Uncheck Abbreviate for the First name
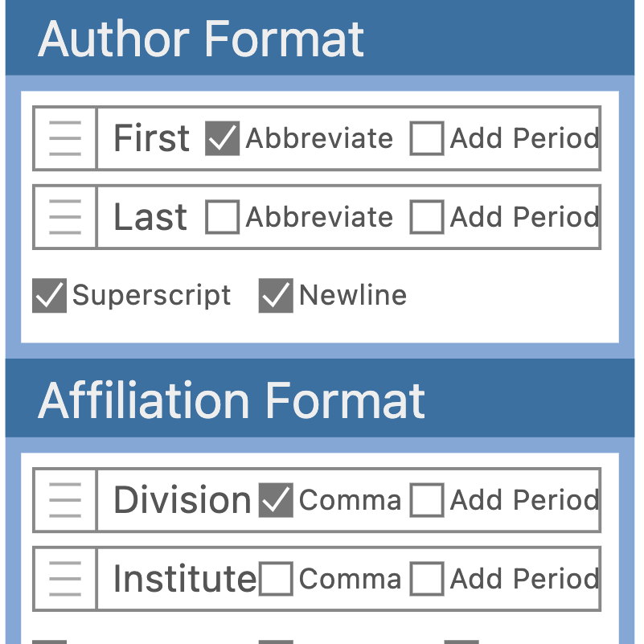The height and width of the screenshot is (644, 644). (x=220, y=137)
